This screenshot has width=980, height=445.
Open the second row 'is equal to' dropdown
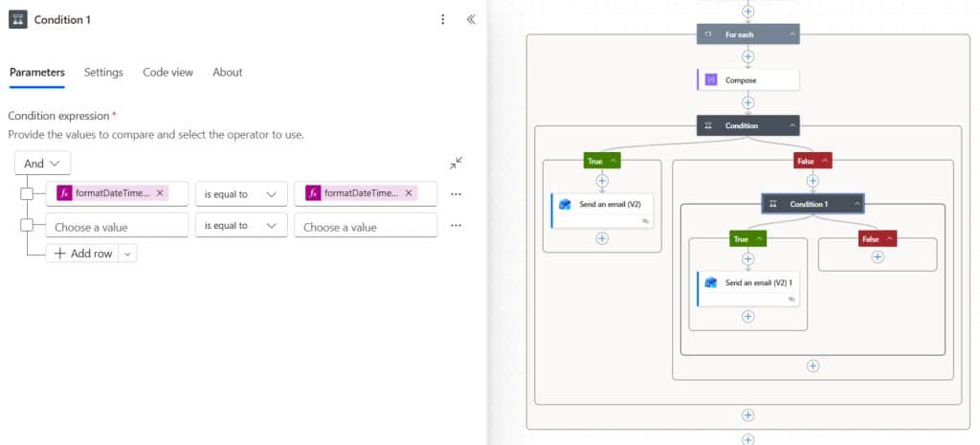point(241,225)
